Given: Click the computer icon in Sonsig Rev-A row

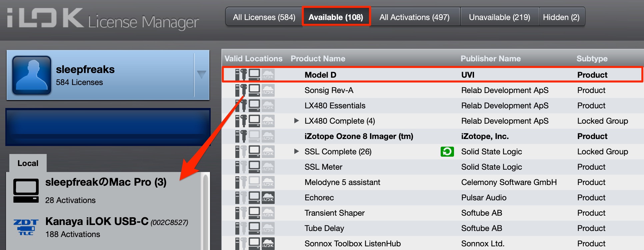Looking at the screenshot, I should 254,90.
